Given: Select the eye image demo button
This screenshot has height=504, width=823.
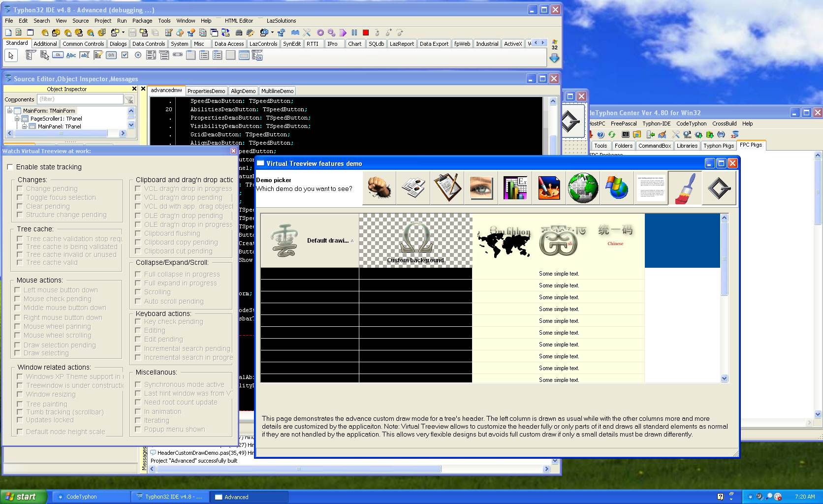Looking at the screenshot, I should point(481,188).
